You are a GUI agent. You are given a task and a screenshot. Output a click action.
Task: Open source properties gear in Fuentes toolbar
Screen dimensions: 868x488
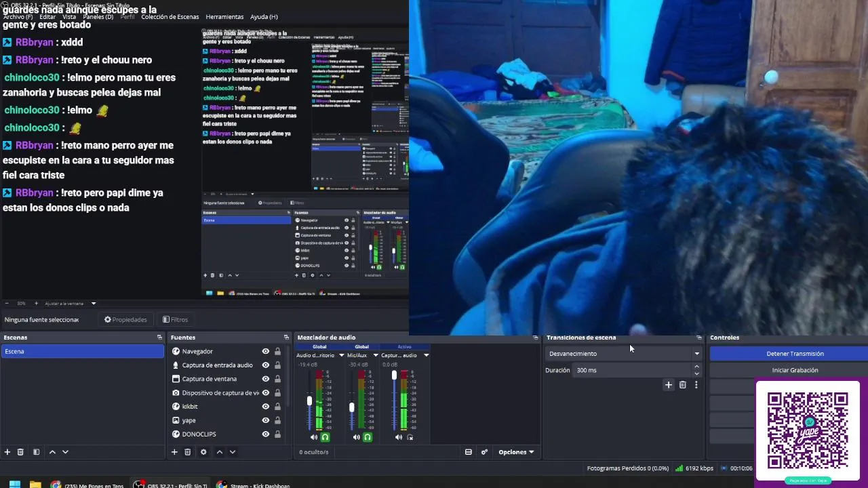(x=203, y=452)
